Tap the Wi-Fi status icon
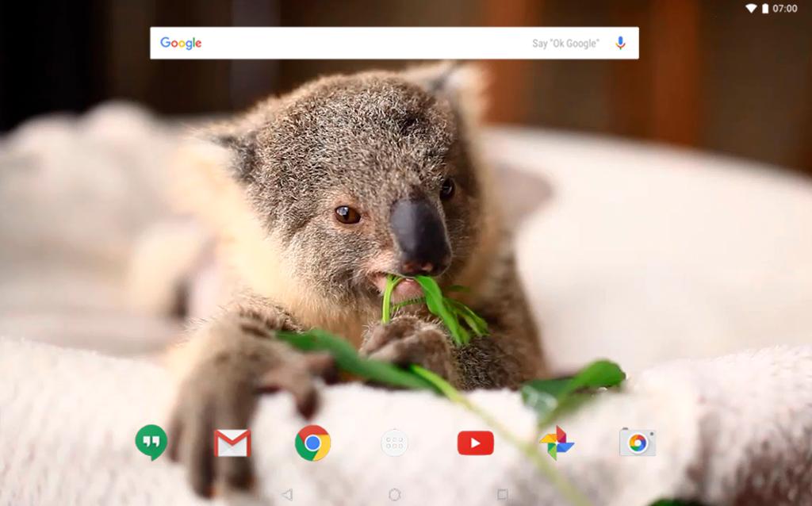Screen dimensions: 812x506 tap(751, 8)
